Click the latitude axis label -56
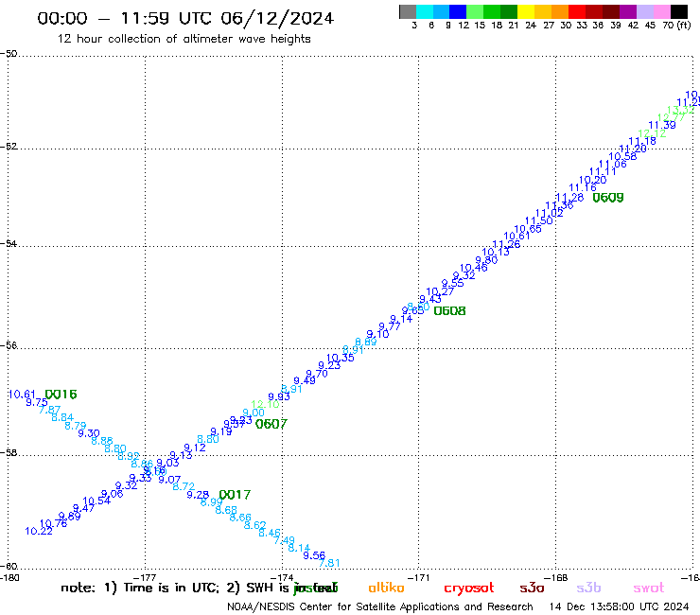The image size is (700, 615). click(x=9, y=345)
